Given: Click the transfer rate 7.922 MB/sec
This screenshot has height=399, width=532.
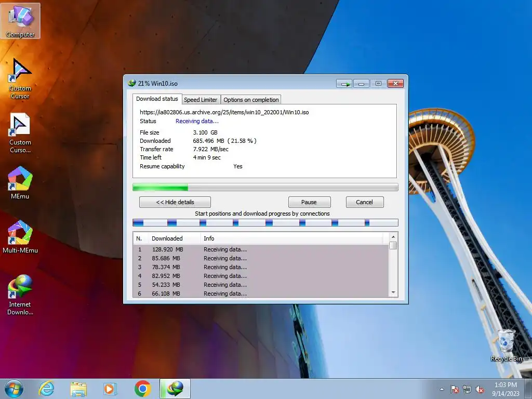Looking at the screenshot, I should point(211,149).
